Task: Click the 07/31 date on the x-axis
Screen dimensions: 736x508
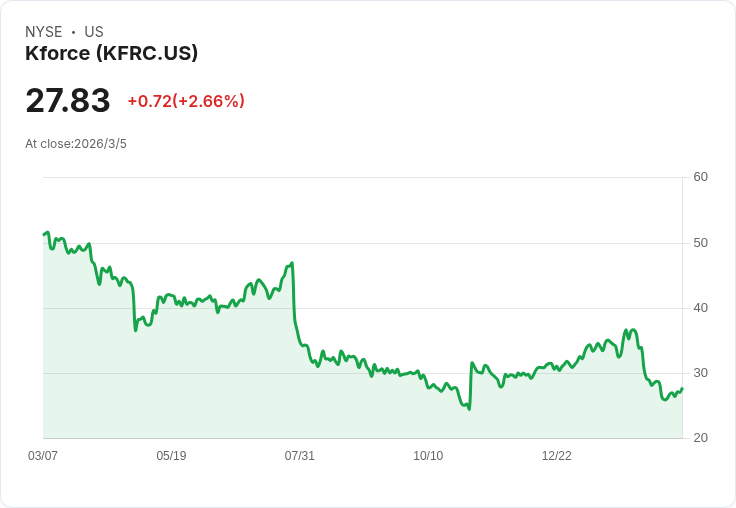Action: 300,456
